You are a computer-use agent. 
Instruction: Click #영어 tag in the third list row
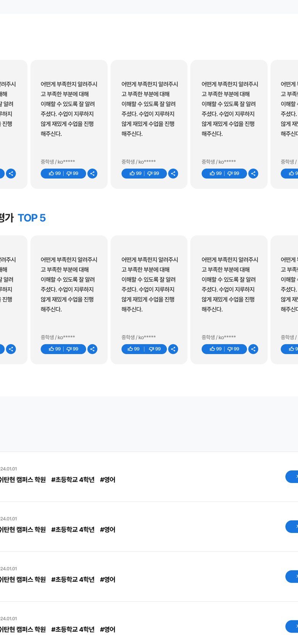click(x=108, y=580)
